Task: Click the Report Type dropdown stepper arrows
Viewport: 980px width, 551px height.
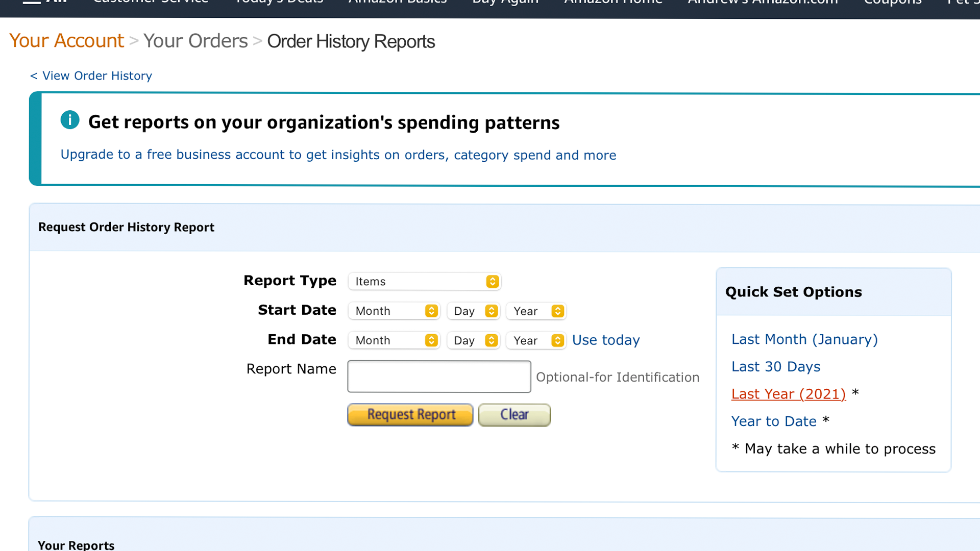Action: tap(492, 281)
